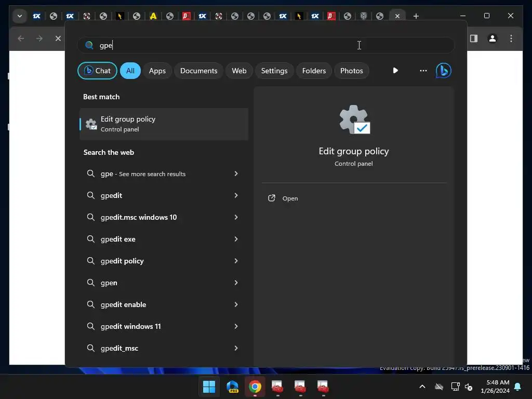
Task: Select the Chat filter tab
Action: pos(97,71)
